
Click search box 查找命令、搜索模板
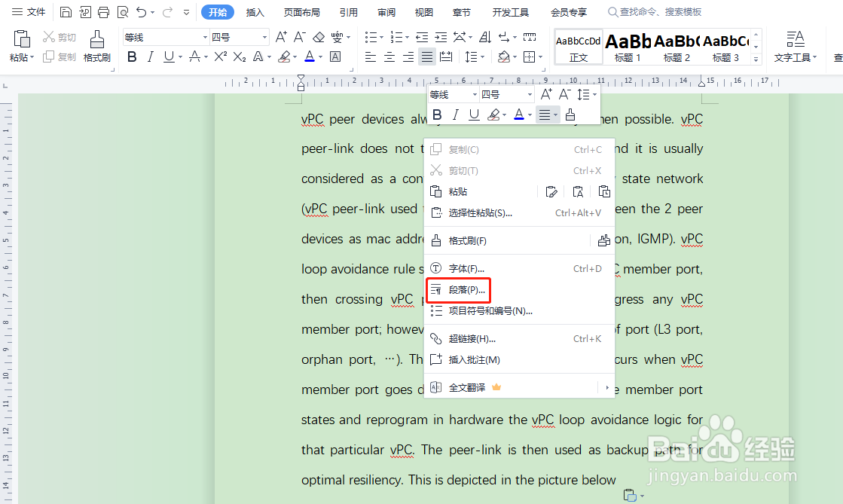(655, 12)
